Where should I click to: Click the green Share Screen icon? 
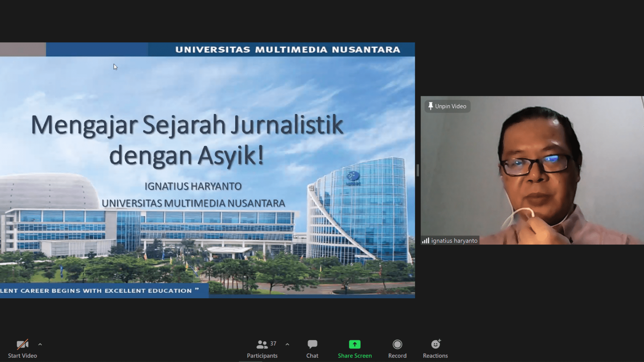click(x=355, y=344)
